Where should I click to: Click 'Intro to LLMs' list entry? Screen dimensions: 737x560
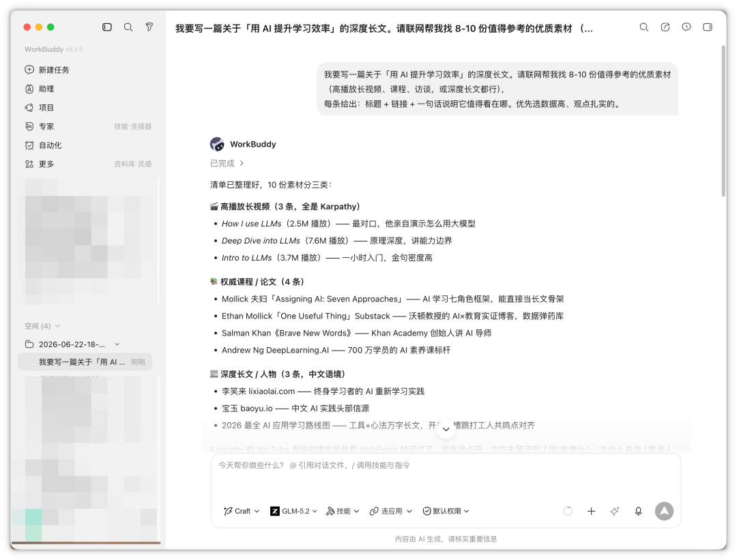(327, 257)
